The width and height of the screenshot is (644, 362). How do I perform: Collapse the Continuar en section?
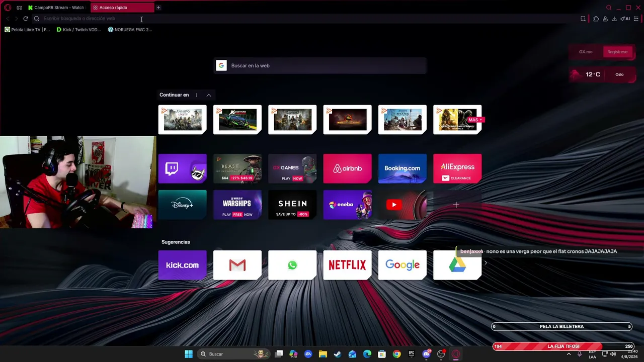tap(209, 95)
